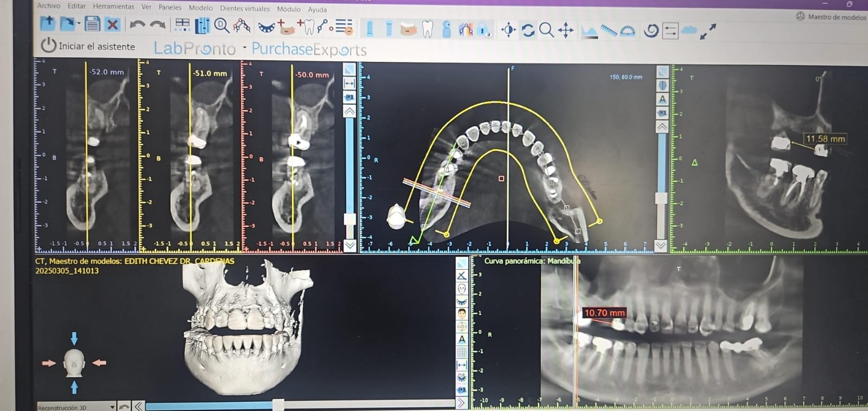Click the spiral reset view icon
The image size is (868, 411).
click(x=651, y=31)
